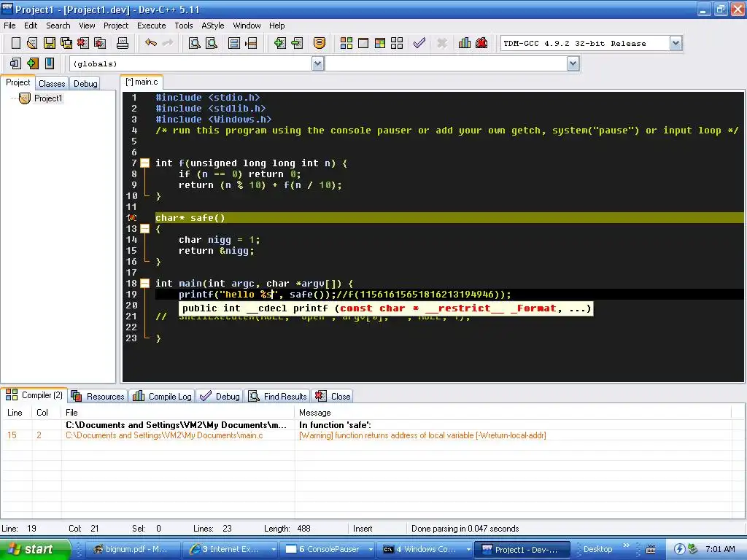
Task: Collapse the main function fold at line 18
Action: point(145,284)
